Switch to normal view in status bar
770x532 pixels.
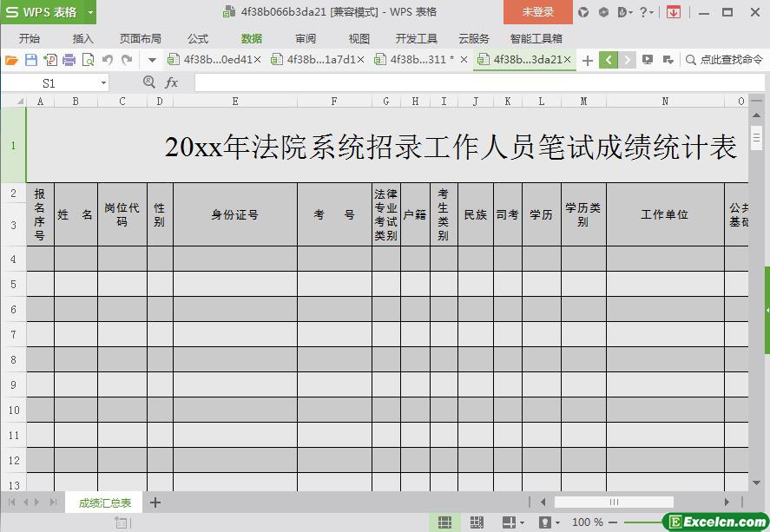[444, 522]
